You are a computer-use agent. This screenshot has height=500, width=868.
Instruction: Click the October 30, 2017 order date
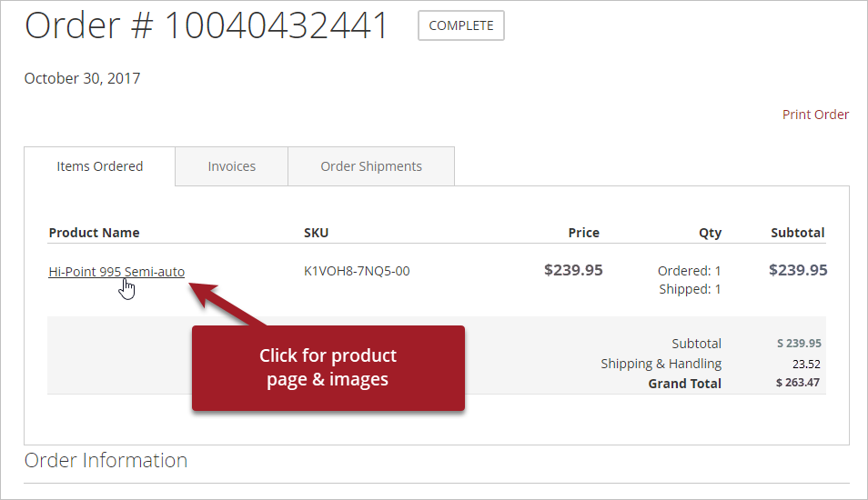[82, 78]
